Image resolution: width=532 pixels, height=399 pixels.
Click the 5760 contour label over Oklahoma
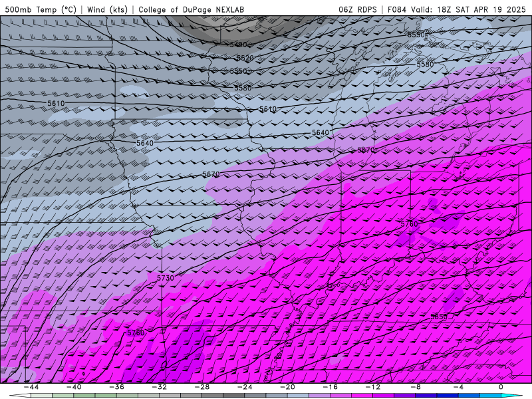pyautogui.click(x=136, y=333)
